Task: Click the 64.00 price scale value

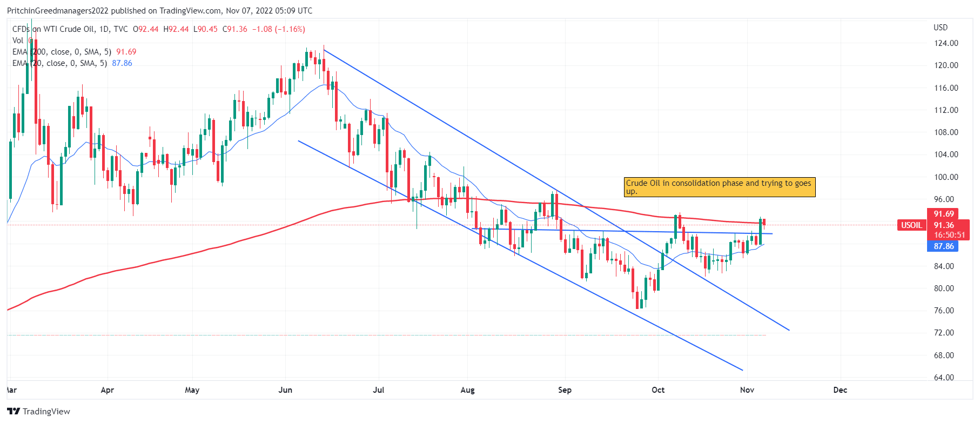Action: tap(944, 378)
